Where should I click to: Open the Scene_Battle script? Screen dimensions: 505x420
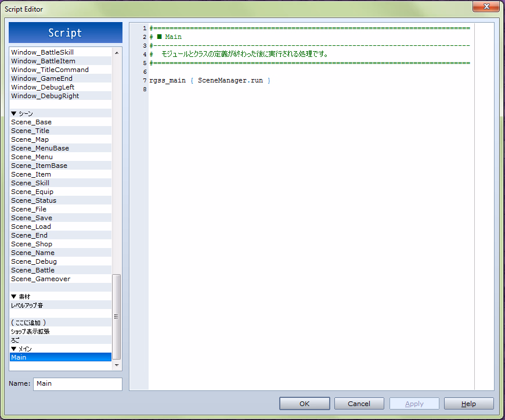click(x=33, y=270)
